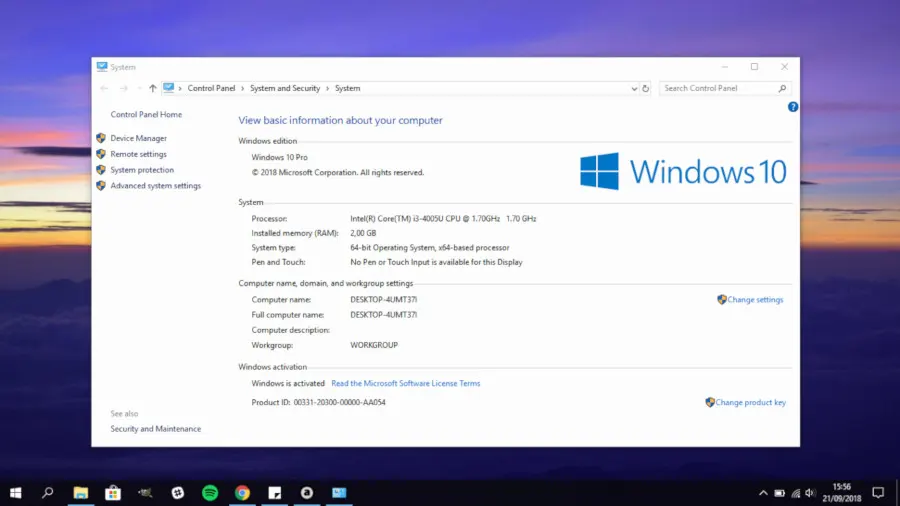Open the volume speaker icon
Image resolution: width=900 pixels, height=506 pixels.
tap(810, 493)
